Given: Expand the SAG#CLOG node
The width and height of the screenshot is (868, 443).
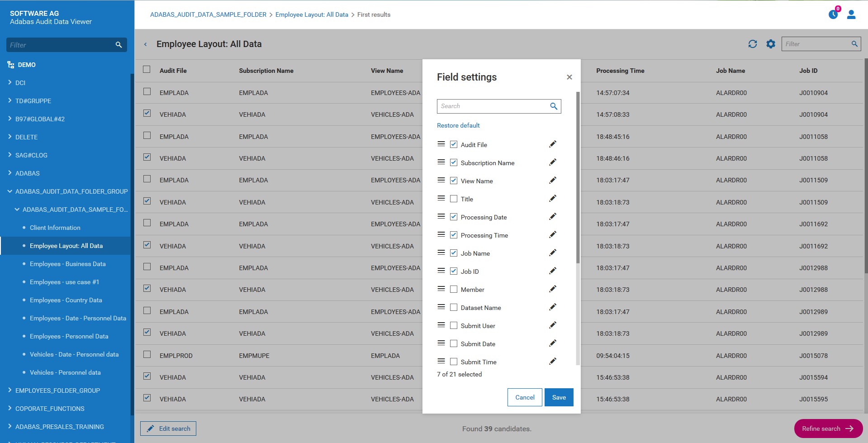Looking at the screenshot, I should (10, 155).
